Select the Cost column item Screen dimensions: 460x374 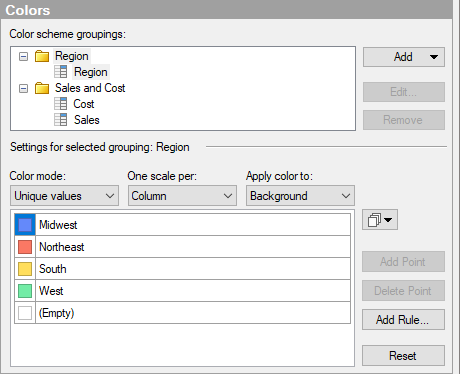click(x=84, y=104)
